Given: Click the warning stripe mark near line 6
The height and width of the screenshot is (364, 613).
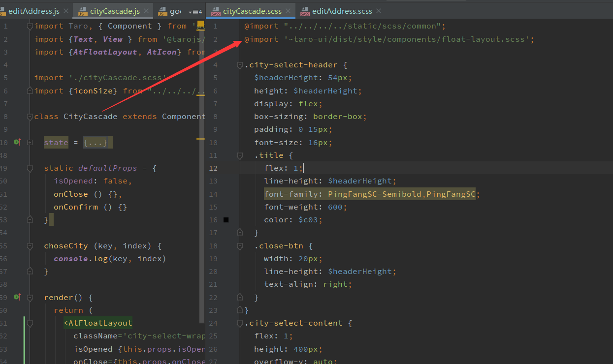Looking at the screenshot, I should [200, 96].
